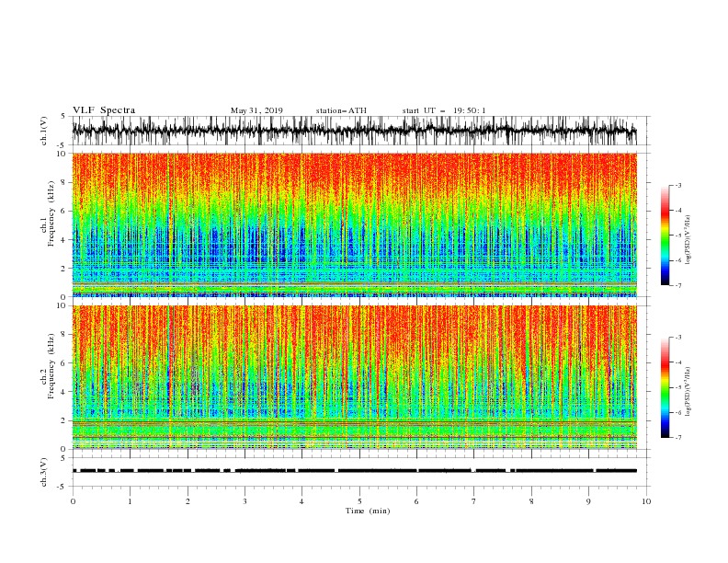
Task: Click time axis tick label "9"
Action: pos(588,501)
